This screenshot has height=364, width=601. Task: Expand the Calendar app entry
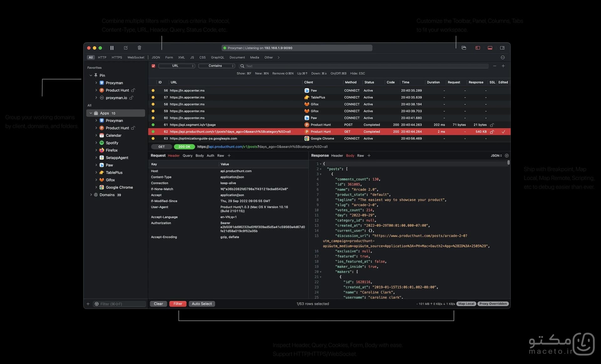96,136
